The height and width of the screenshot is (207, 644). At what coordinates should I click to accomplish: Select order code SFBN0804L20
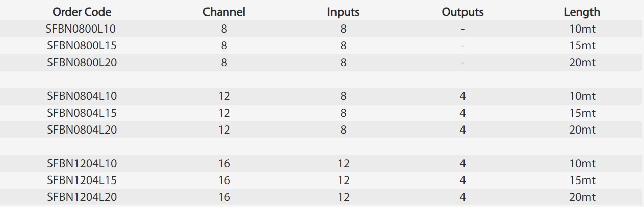coord(82,130)
